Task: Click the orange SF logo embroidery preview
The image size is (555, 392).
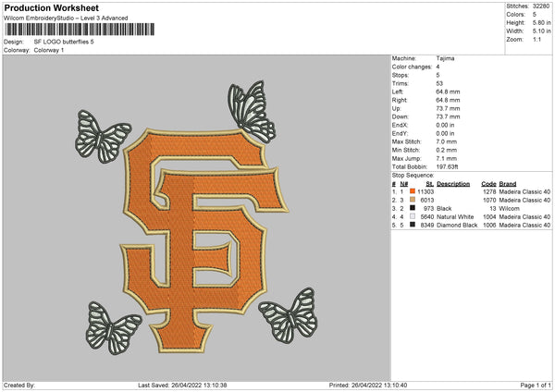Action: pos(203,239)
